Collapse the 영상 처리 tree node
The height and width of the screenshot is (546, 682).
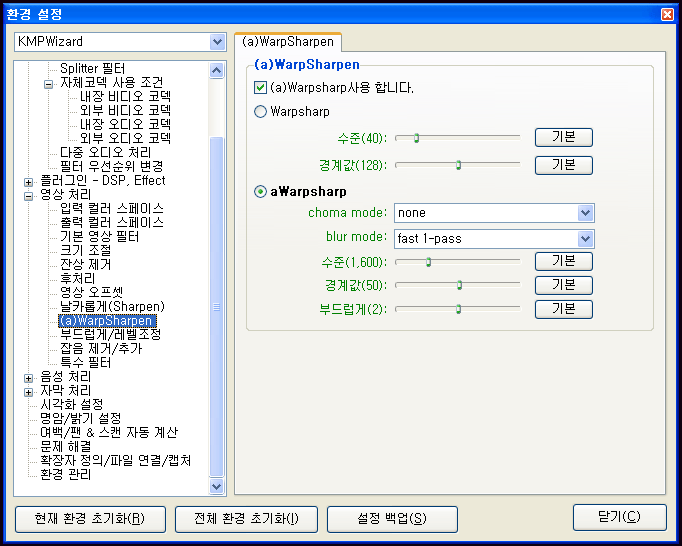(x=29, y=195)
